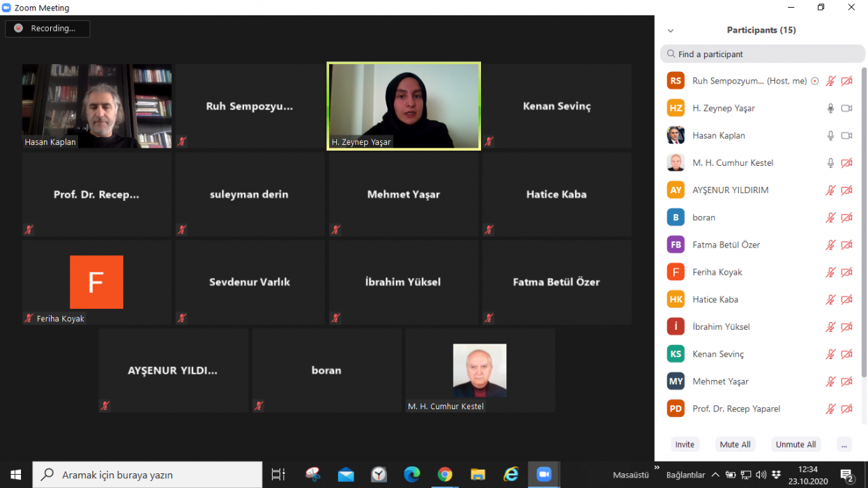
Task: Click the recording icon beside Ruh Sempozyumu host
Action: [x=814, y=81]
